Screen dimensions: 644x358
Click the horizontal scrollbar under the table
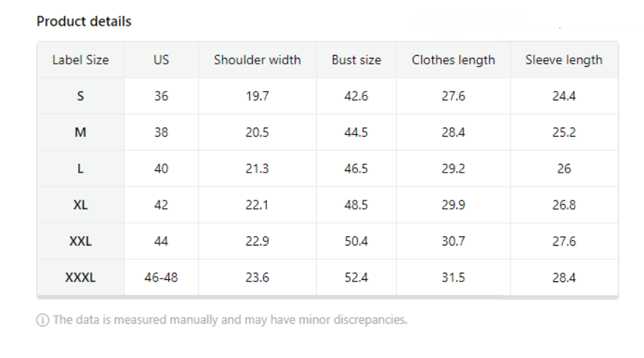tap(327, 297)
